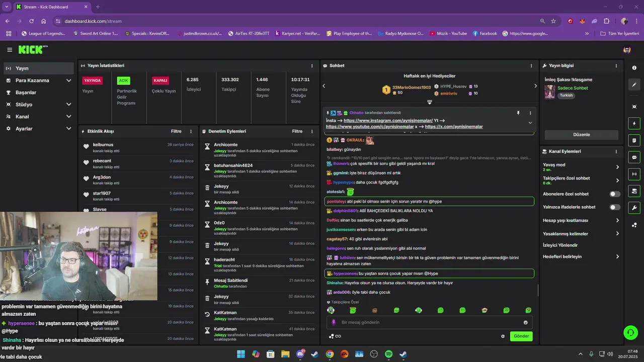Viewport: 644px width, 362px height.
Task: Click Filtre in Denetim Eylemleri panel
Action: pos(297,131)
